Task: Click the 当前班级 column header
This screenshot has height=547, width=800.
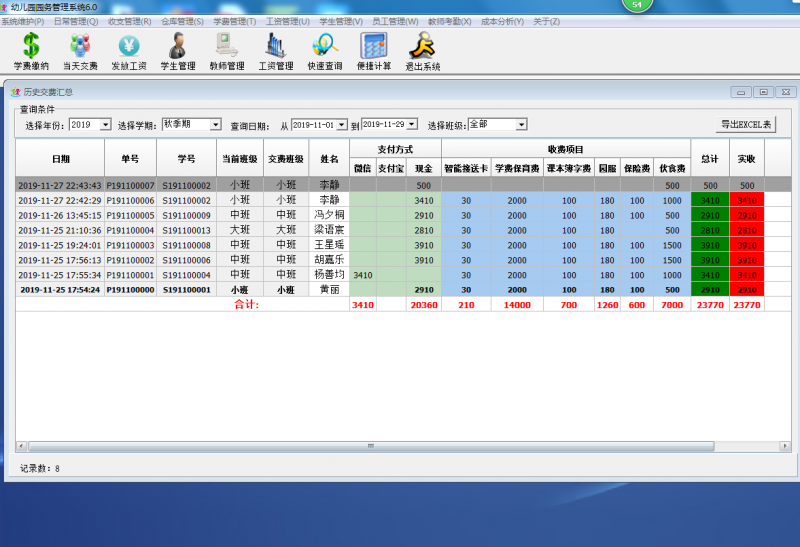Action: 240,158
